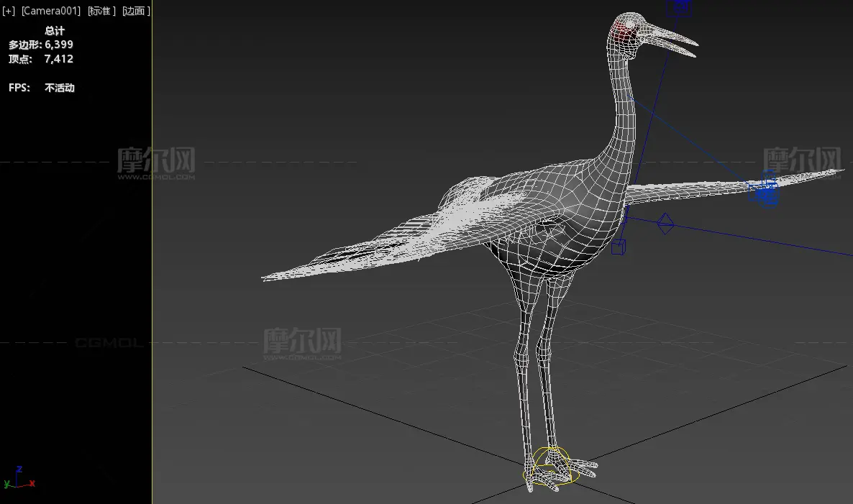Select the small blue box helper at chest
The height and width of the screenshot is (504, 853).
point(618,247)
